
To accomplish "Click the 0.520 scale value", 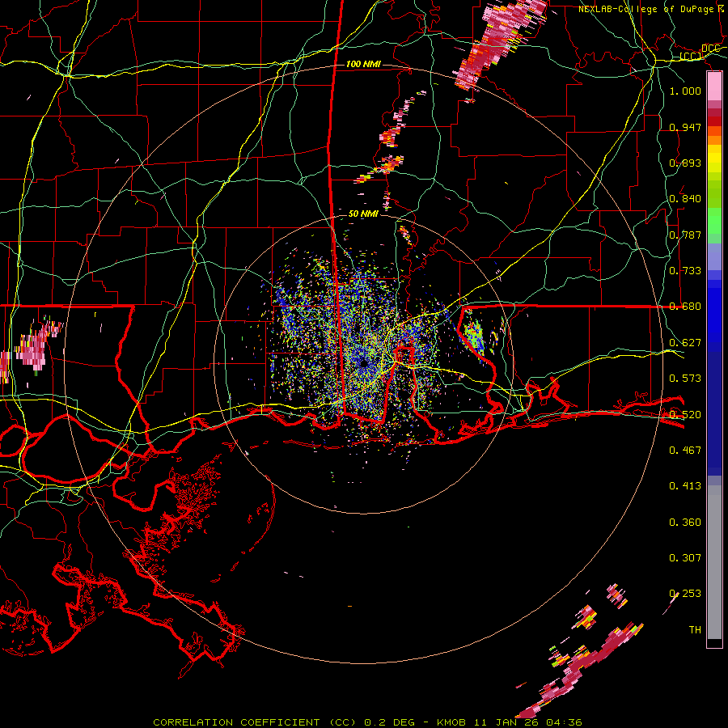I will (x=685, y=415).
